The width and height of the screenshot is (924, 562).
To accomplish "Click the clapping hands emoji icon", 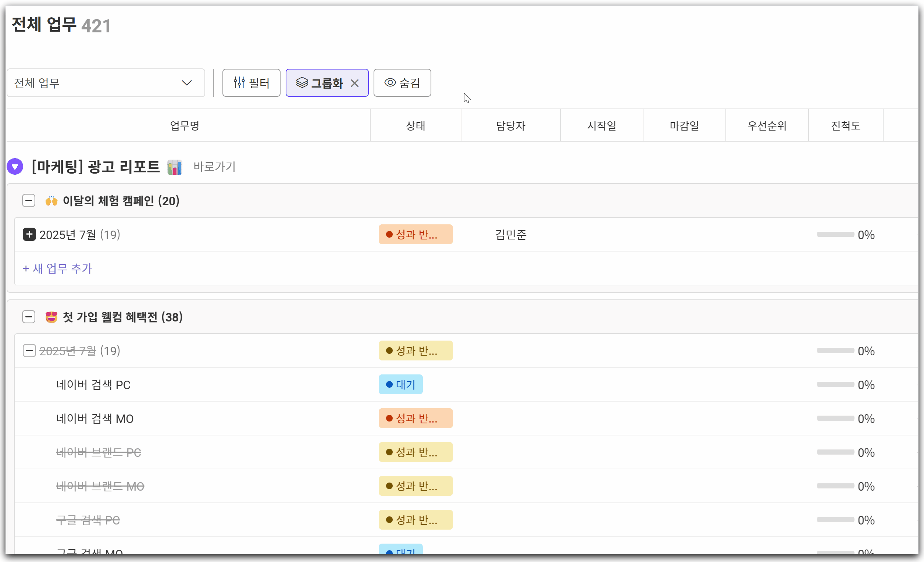I will click(x=51, y=201).
